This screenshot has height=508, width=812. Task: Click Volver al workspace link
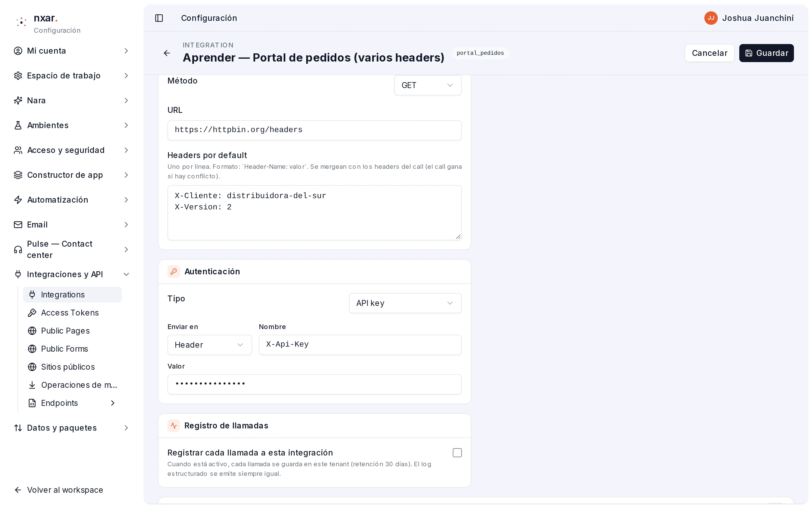[x=58, y=490]
